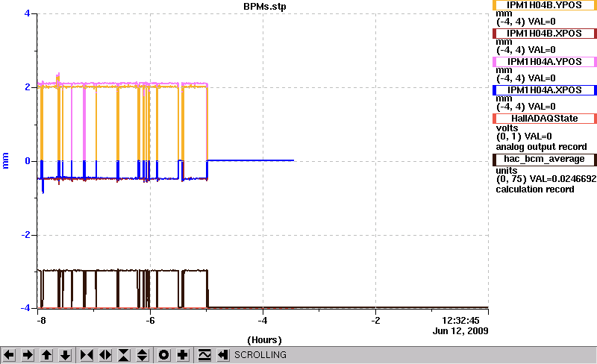
Task: Select the IPM1H04A.XPOS curve in the legend
Action: [x=545, y=90]
